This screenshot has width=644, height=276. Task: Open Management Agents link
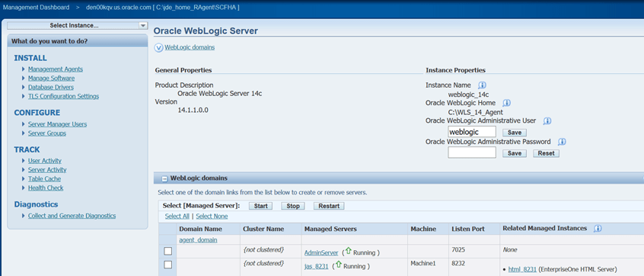(x=56, y=69)
